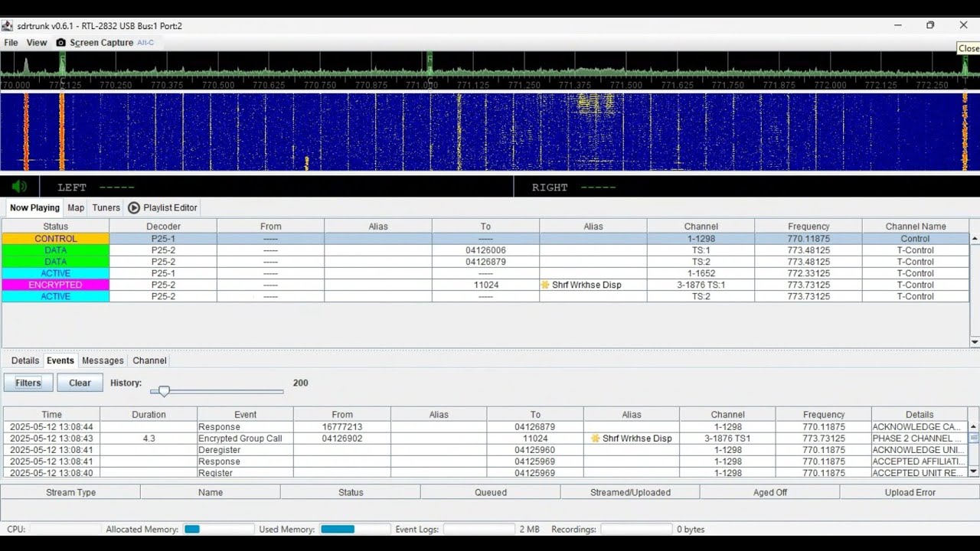Click the restore window button in the title bar

[x=930, y=25]
